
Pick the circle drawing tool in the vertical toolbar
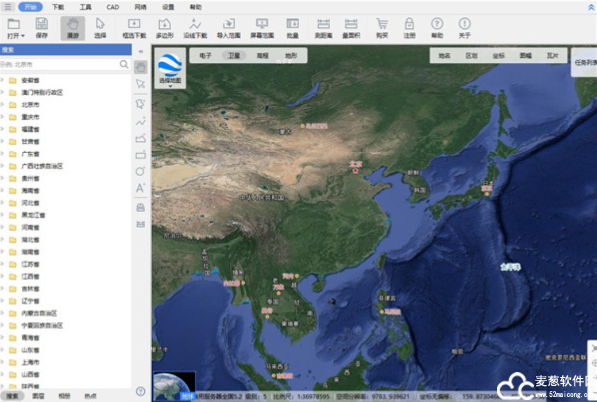pos(140,171)
